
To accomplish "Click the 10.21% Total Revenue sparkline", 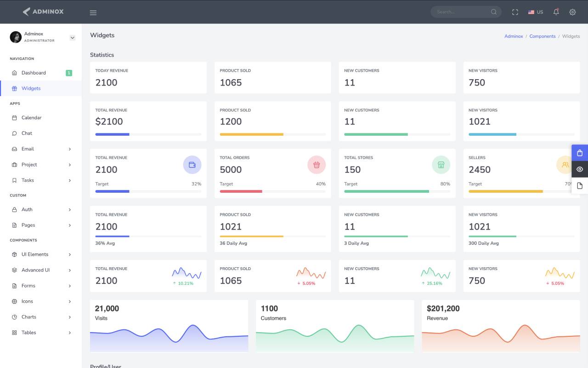I will [187, 273].
